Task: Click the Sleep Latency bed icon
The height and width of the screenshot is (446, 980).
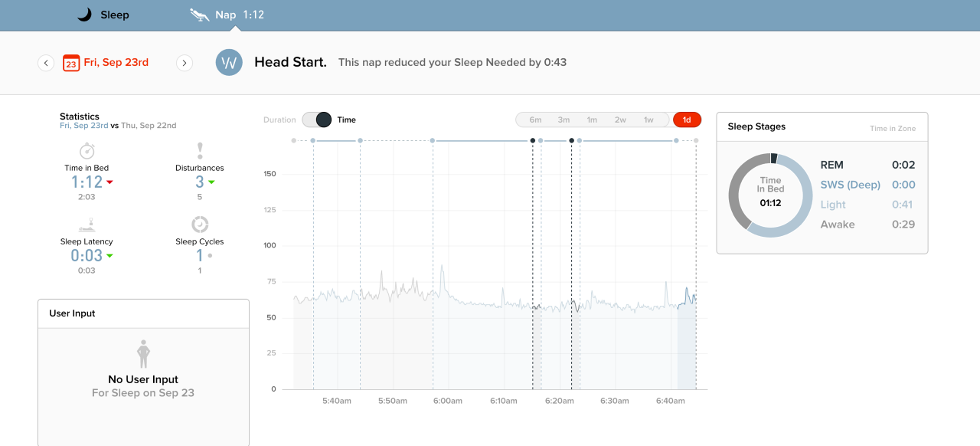Action: [x=87, y=225]
